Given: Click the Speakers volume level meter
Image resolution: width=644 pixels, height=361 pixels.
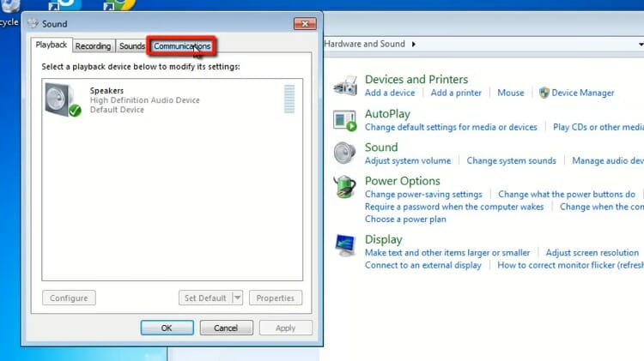Looking at the screenshot, I should click(289, 99).
